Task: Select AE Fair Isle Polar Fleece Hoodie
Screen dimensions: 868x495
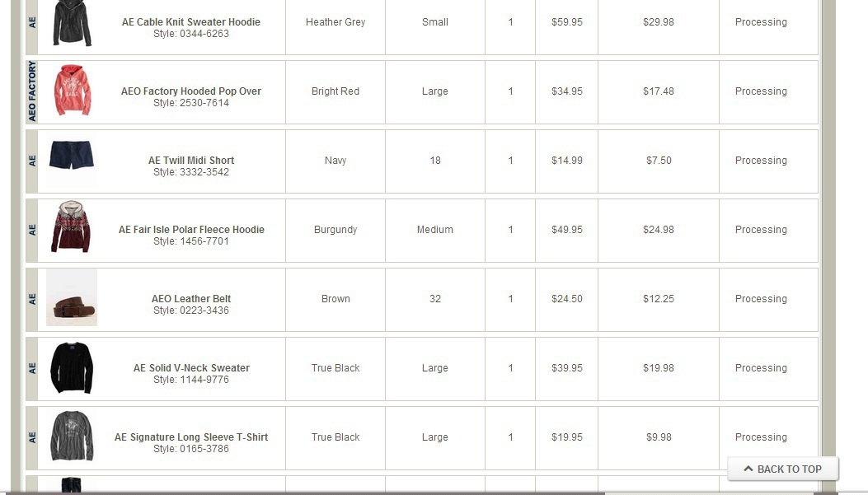Action: click(x=191, y=230)
